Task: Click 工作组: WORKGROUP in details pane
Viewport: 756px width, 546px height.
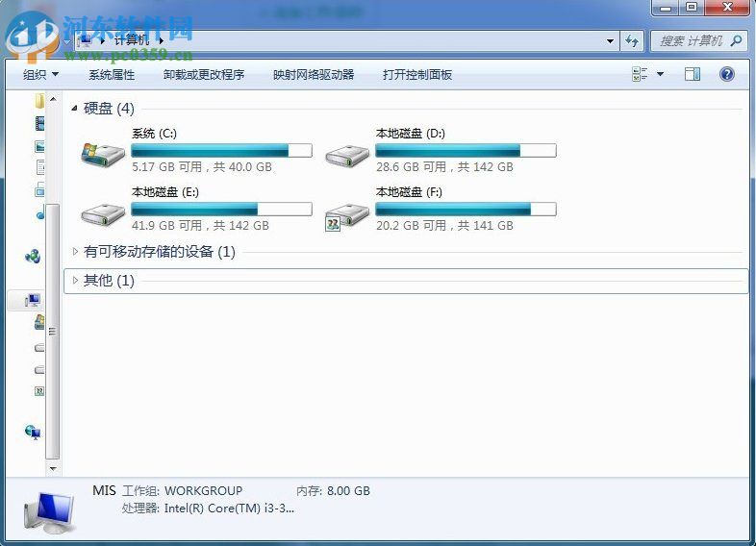Action: 182,490
